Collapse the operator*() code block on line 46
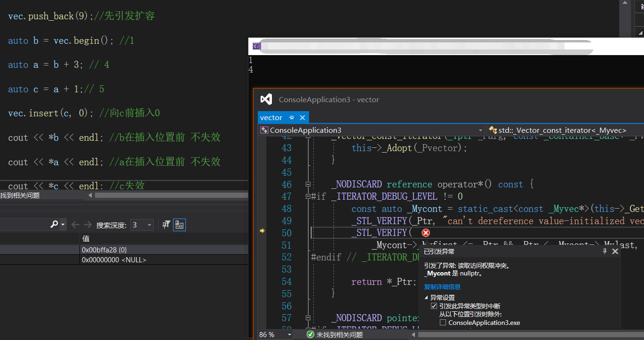 [308, 185]
